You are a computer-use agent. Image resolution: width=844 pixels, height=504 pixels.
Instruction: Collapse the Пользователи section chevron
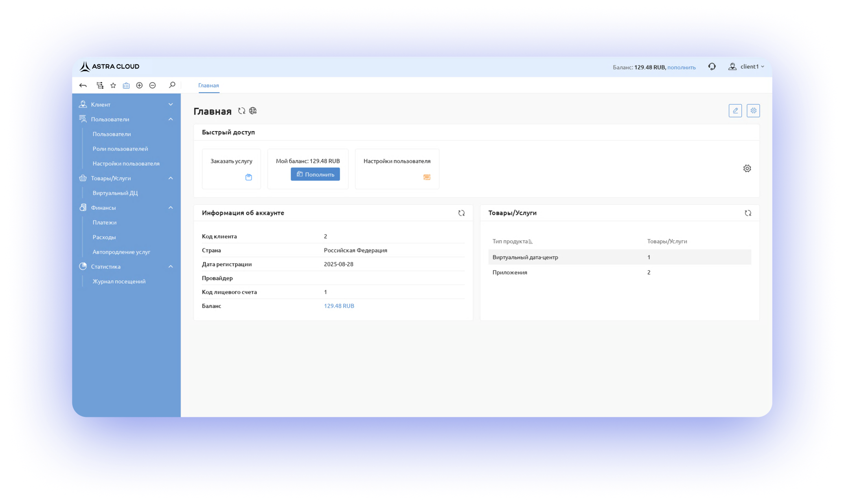pyautogui.click(x=171, y=119)
